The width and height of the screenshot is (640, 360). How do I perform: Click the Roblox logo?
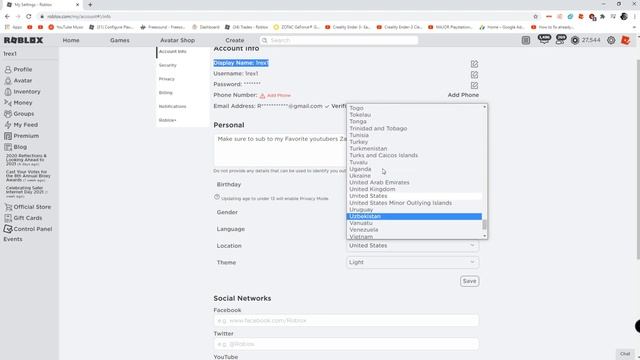click(23, 40)
